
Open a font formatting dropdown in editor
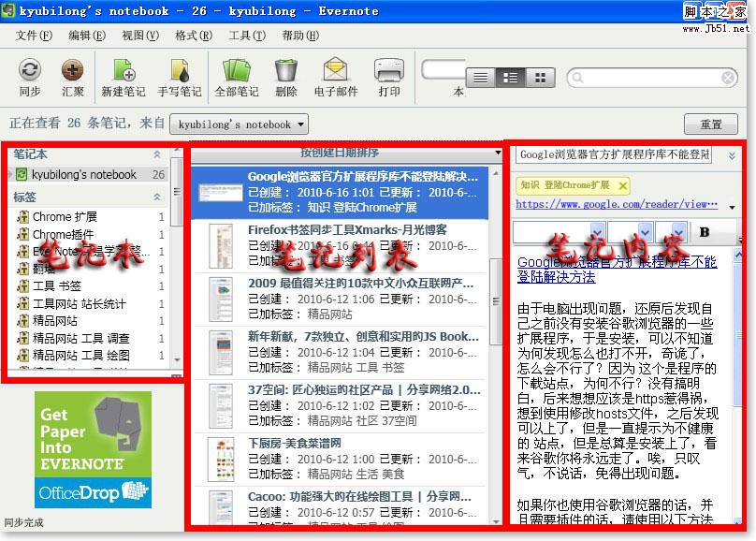(x=597, y=230)
